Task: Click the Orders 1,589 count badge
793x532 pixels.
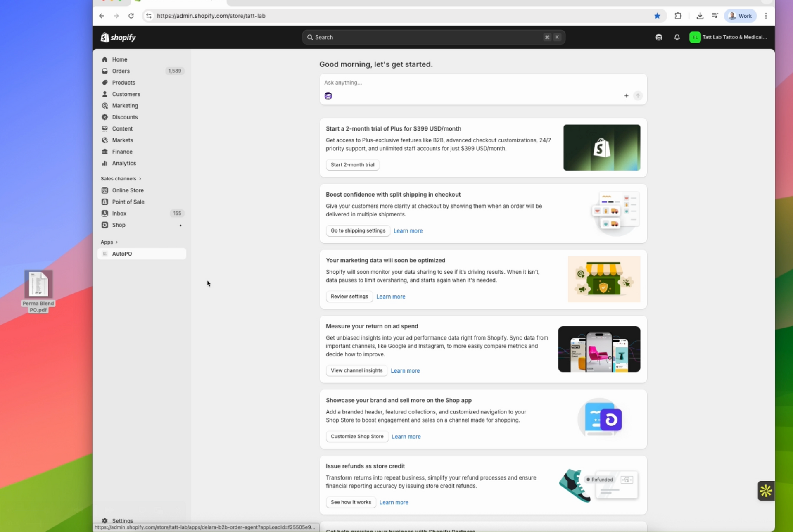Action: click(175, 71)
